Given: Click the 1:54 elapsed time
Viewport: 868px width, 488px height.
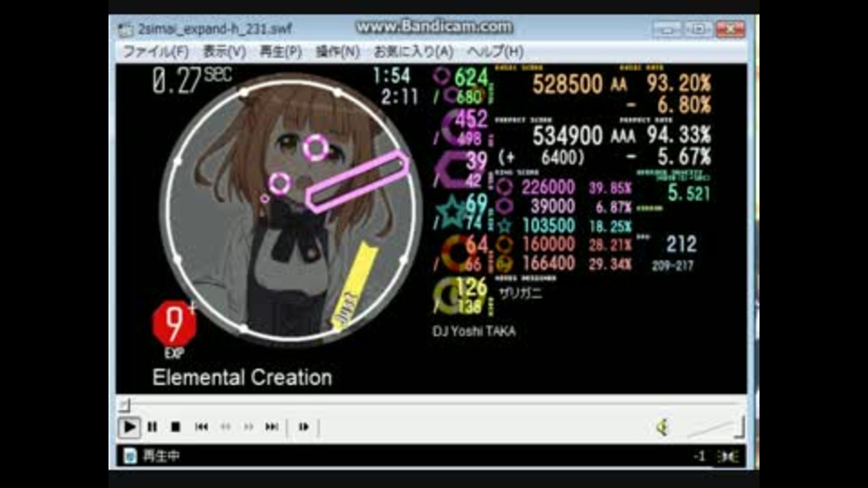Looking at the screenshot, I should coord(392,76).
